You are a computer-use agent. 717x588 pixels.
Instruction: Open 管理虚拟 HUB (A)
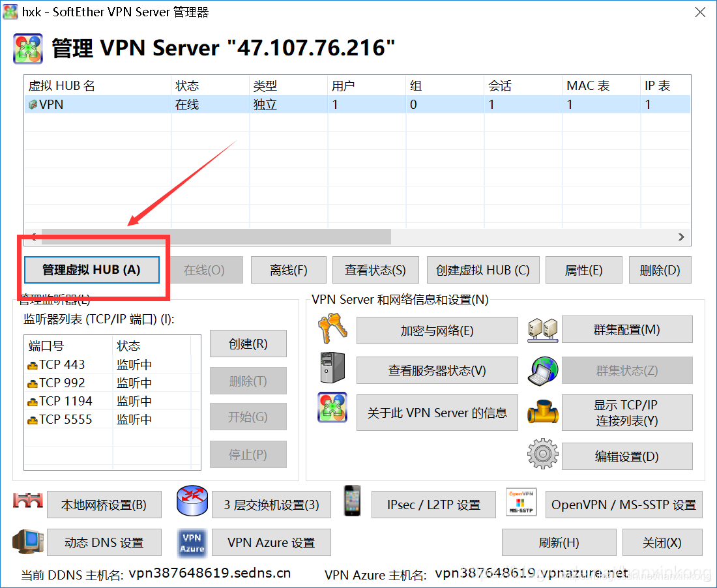tap(91, 270)
